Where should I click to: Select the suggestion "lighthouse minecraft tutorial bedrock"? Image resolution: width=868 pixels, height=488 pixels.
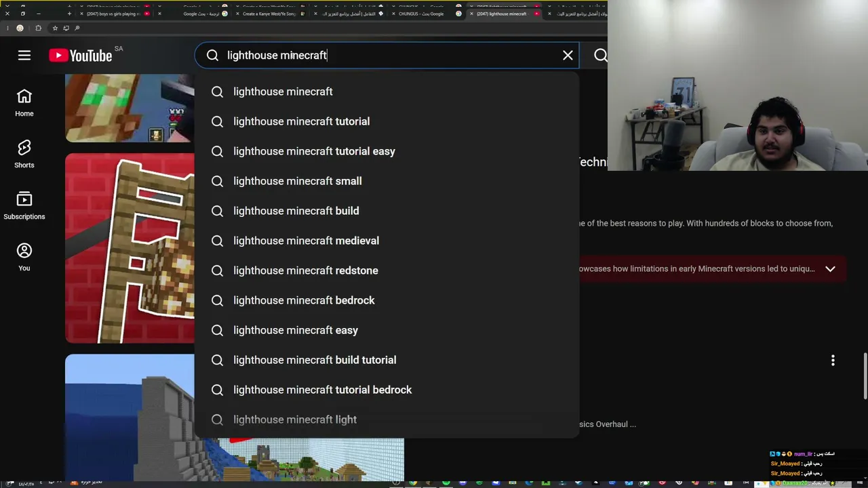click(x=387, y=390)
